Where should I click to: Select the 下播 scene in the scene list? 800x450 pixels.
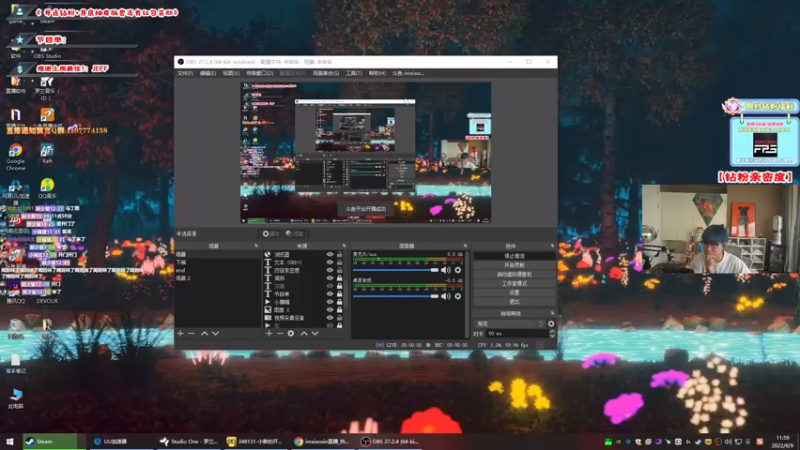pyautogui.click(x=217, y=262)
